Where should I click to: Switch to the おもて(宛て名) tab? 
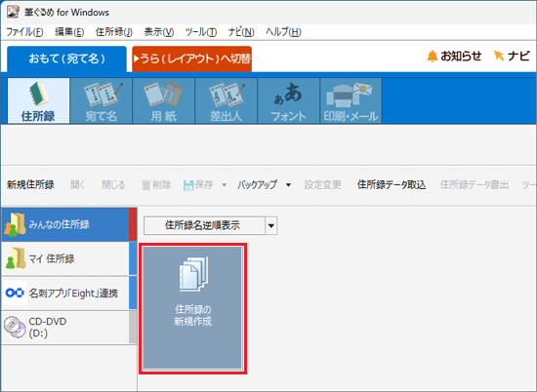pos(66,59)
